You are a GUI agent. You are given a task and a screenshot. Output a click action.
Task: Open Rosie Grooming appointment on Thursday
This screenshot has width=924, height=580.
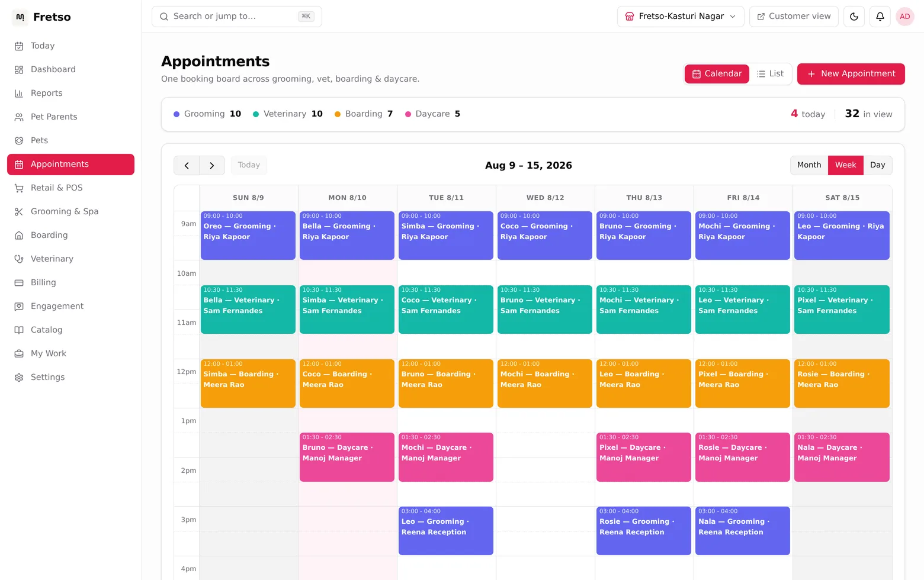644,531
